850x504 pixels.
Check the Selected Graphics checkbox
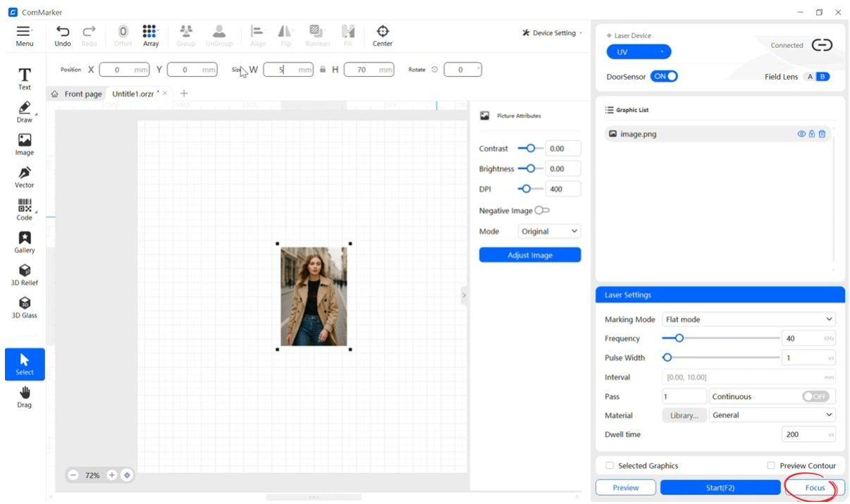point(610,466)
